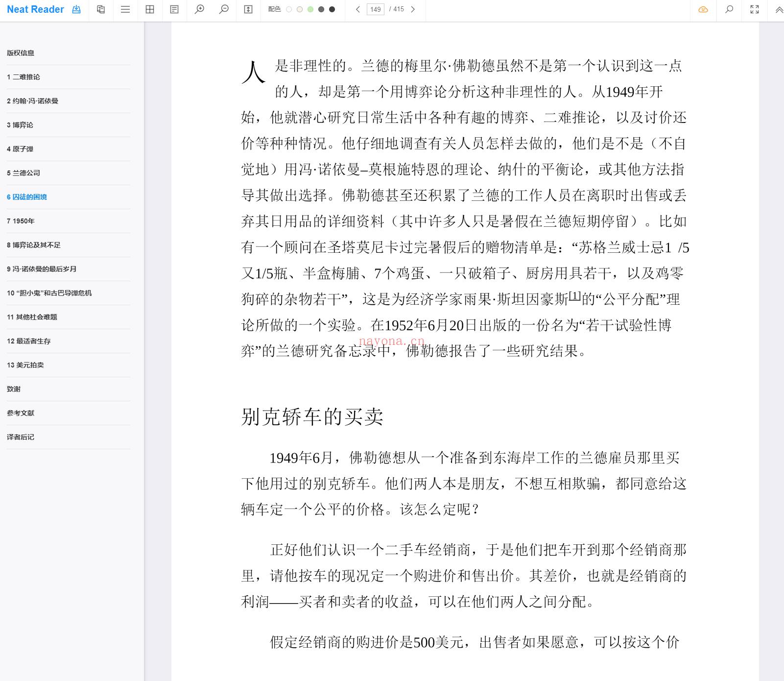The width and height of the screenshot is (784, 681).
Task: Select the white color theme swatch
Action: pyautogui.click(x=289, y=9)
